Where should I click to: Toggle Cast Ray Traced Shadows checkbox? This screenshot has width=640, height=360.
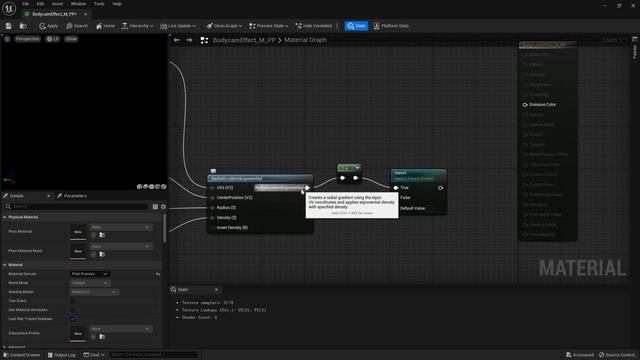73,319
